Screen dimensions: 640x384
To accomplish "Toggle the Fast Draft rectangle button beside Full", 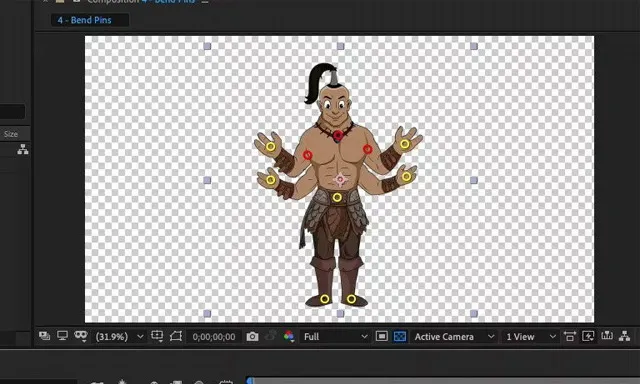I will pyautogui.click(x=382, y=336).
